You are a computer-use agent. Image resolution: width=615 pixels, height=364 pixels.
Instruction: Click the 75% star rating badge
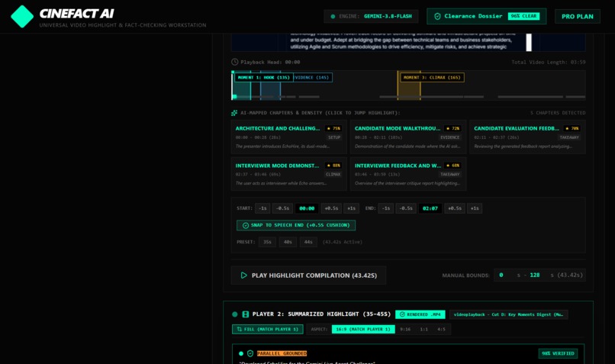pos(333,128)
